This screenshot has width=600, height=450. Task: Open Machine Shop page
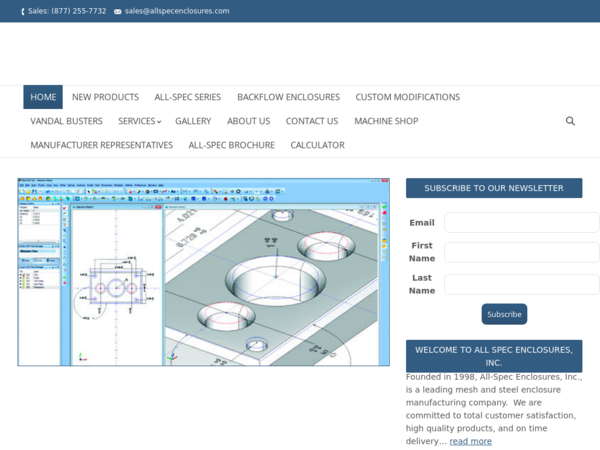386,121
